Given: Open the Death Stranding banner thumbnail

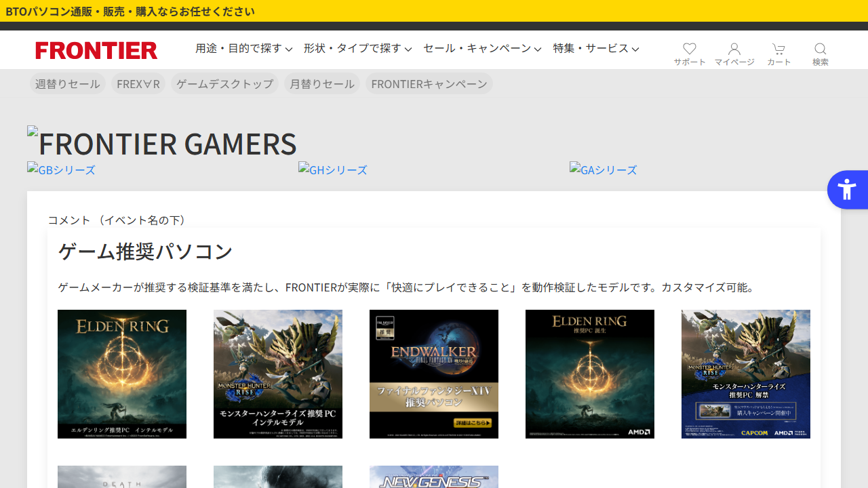Looking at the screenshot, I should [x=122, y=476].
